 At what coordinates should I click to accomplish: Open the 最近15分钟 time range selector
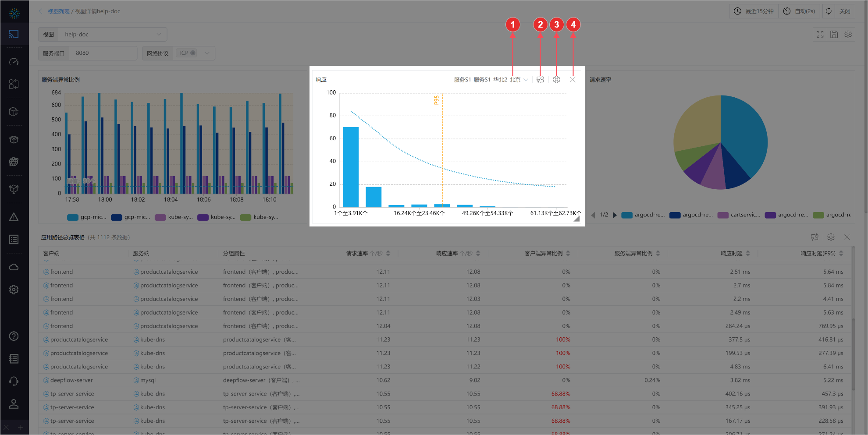754,11
